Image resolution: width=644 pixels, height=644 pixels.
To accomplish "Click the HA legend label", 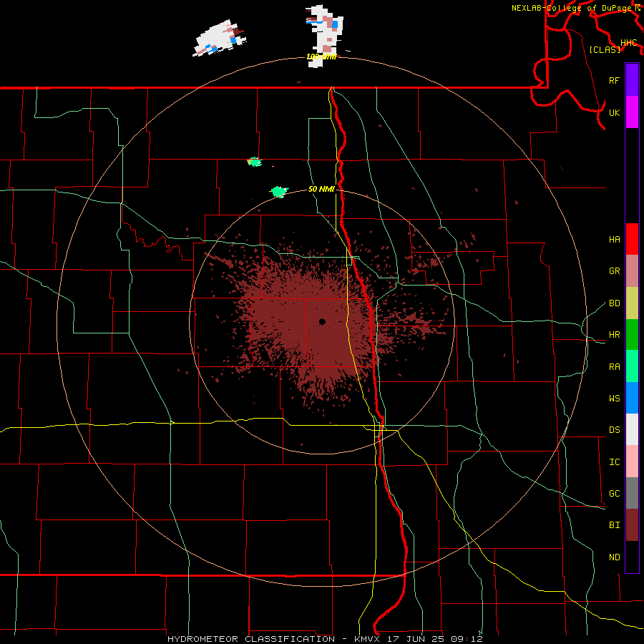I will click(x=614, y=239).
